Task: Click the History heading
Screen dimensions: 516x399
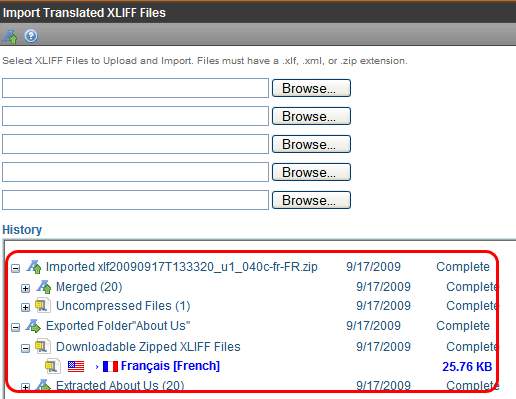Action: point(22,230)
